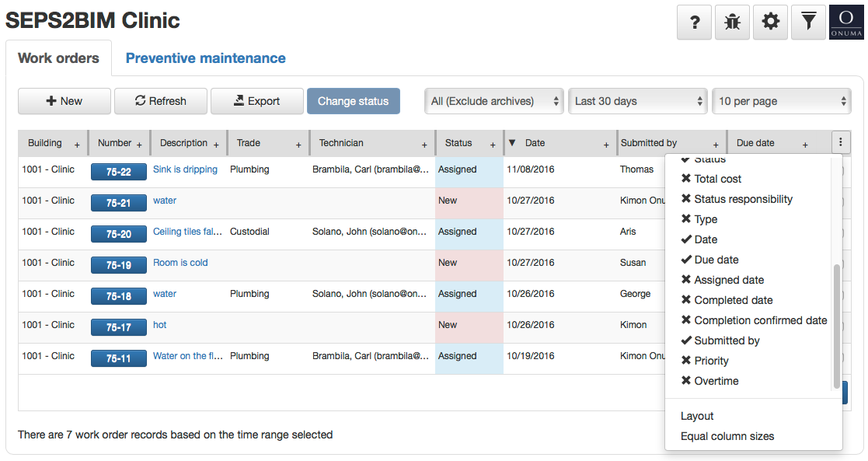Expand the Last 30 days dropdown
The image size is (868, 461).
[x=638, y=101]
